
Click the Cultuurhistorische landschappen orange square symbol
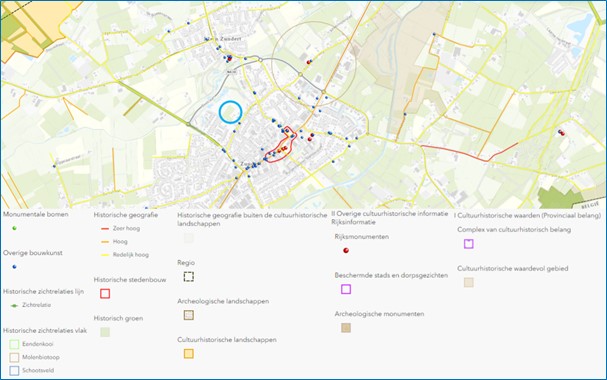189,354
